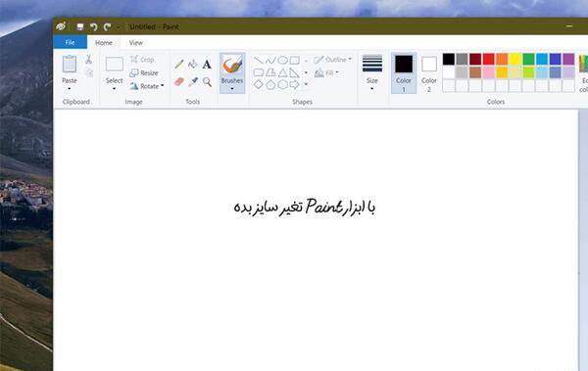
Task: Click the Paint app icon in title bar
Action: 61,26
